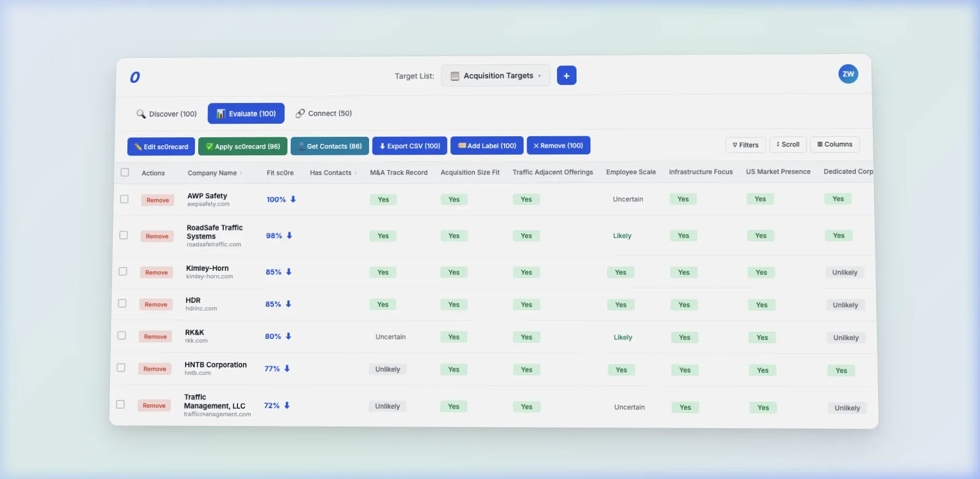The width and height of the screenshot is (980, 479).
Task: Toggle the Scroll mode button
Action: click(x=788, y=144)
